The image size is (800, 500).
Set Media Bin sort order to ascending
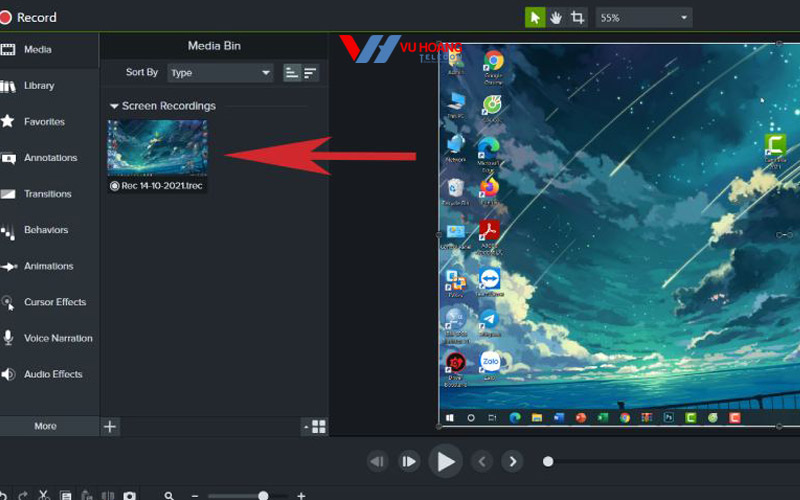(x=292, y=73)
